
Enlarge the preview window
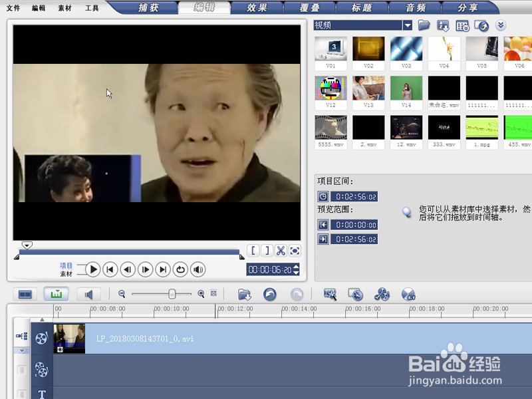(x=295, y=251)
